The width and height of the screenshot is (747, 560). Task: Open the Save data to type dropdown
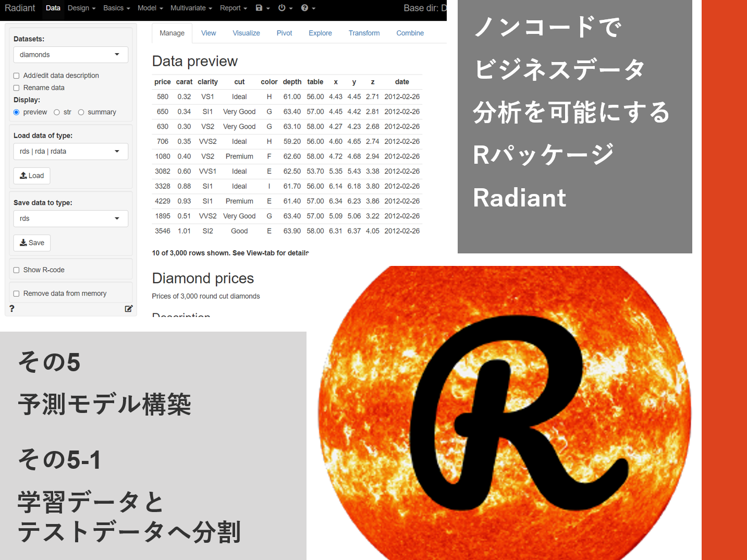(x=70, y=218)
